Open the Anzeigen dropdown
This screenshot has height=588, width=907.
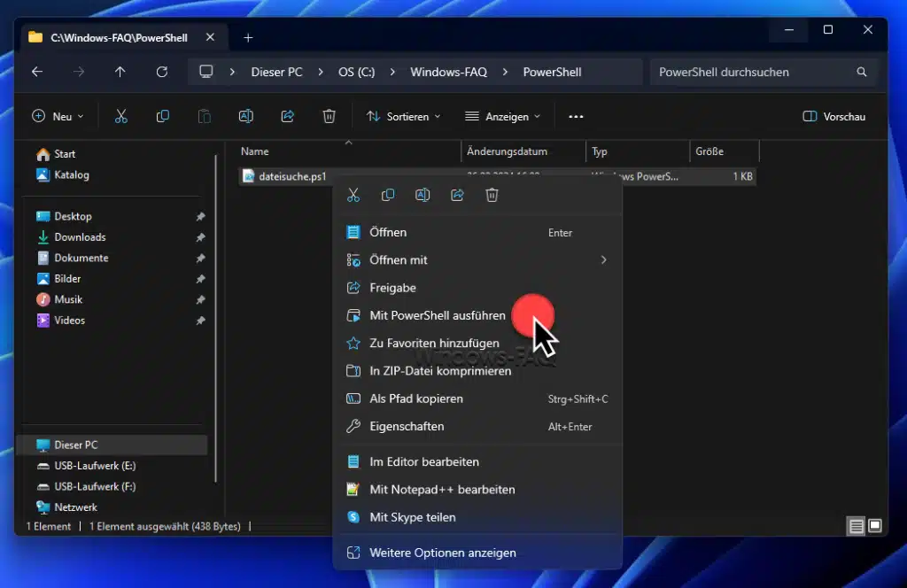pos(503,117)
